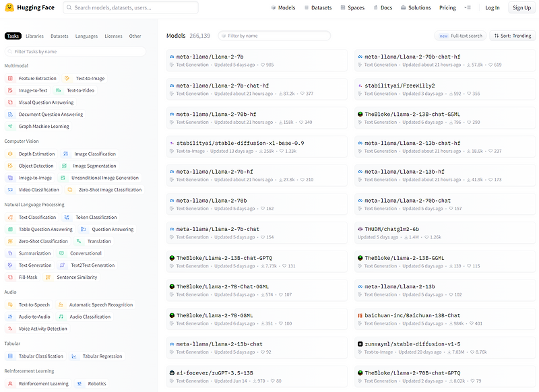539x392 pixels.
Task: Select the Tabular Regression task tag
Action: [97, 356]
